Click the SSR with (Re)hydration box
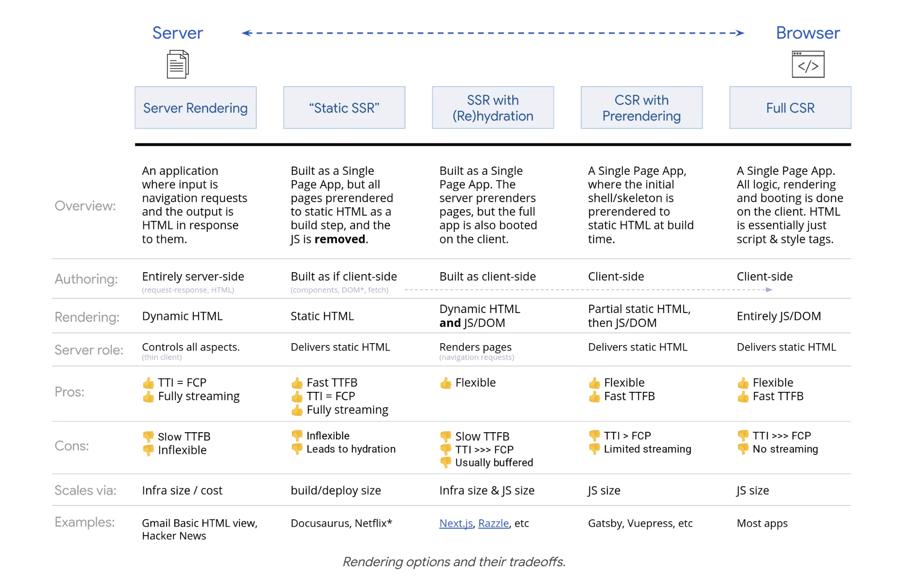Screen dimensions: 916x588 pos(493,108)
